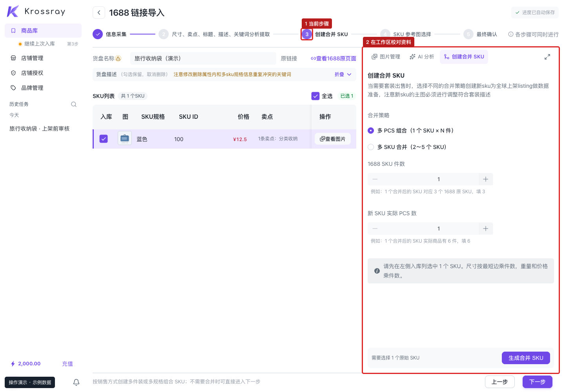The width and height of the screenshot is (565, 392).
Task: Open notifications bell icon
Action: click(x=77, y=382)
